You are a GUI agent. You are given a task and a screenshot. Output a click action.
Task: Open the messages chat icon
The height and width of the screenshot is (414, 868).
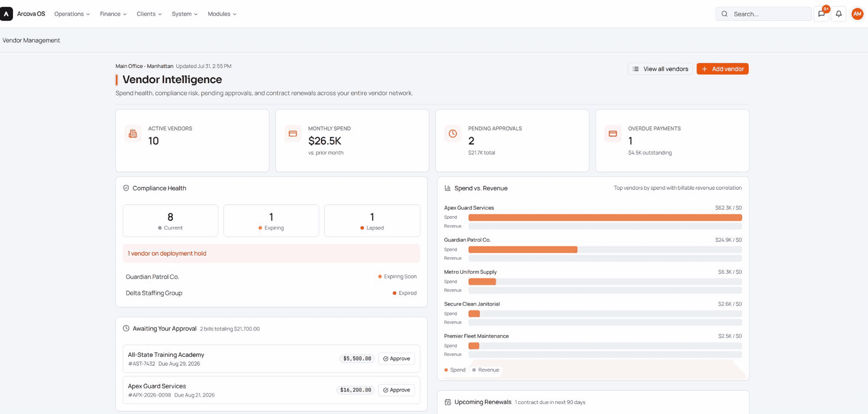(821, 14)
